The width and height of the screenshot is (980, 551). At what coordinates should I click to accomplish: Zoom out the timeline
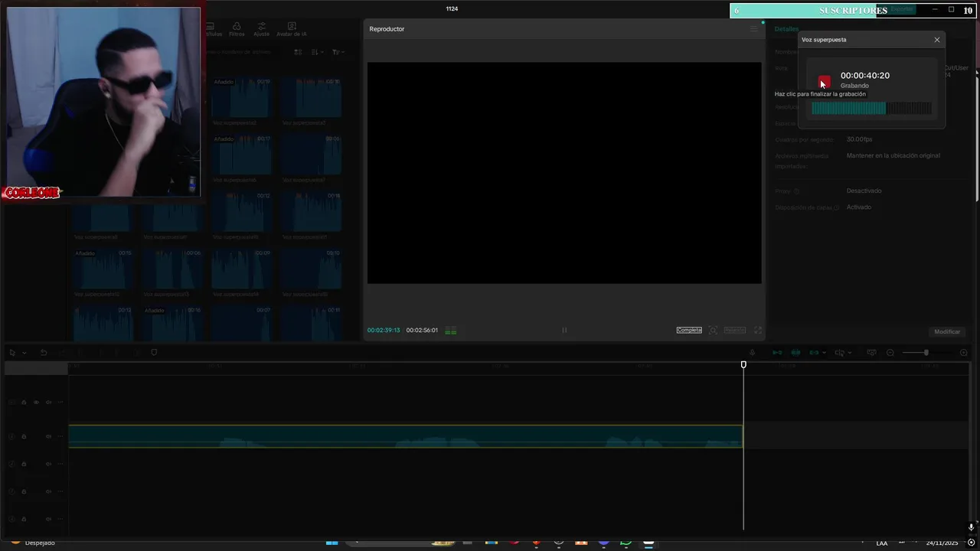tap(890, 353)
